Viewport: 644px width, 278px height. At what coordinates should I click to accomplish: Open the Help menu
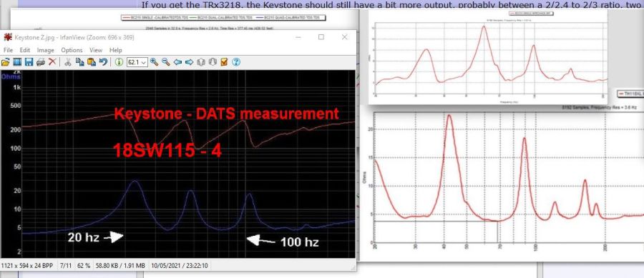coord(116,50)
